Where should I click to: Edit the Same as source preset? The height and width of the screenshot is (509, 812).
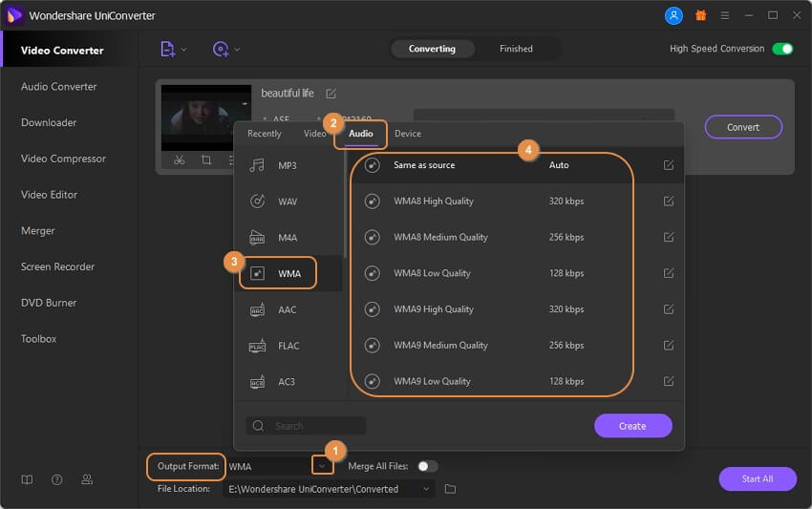click(x=669, y=165)
